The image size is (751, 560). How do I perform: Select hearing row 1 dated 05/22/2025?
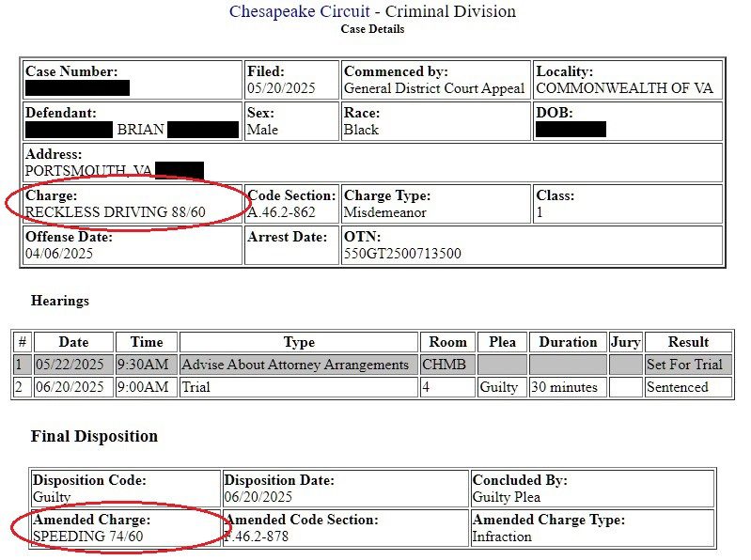(372, 365)
